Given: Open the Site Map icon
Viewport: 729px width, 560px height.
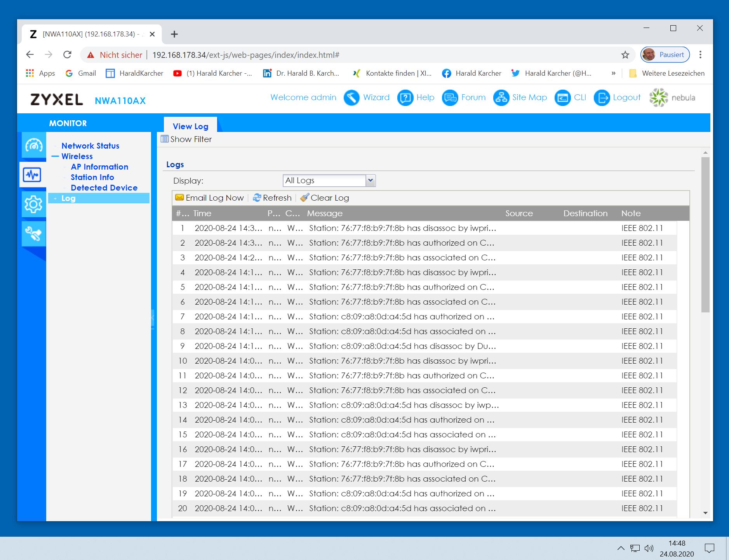Looking at the screenshot, I should click(501, 98).
